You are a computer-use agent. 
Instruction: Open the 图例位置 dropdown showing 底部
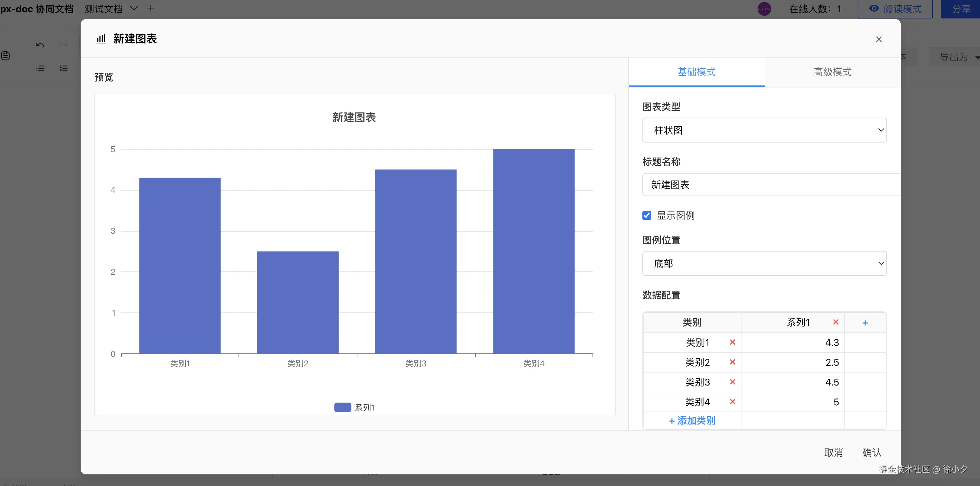[764, 264]
